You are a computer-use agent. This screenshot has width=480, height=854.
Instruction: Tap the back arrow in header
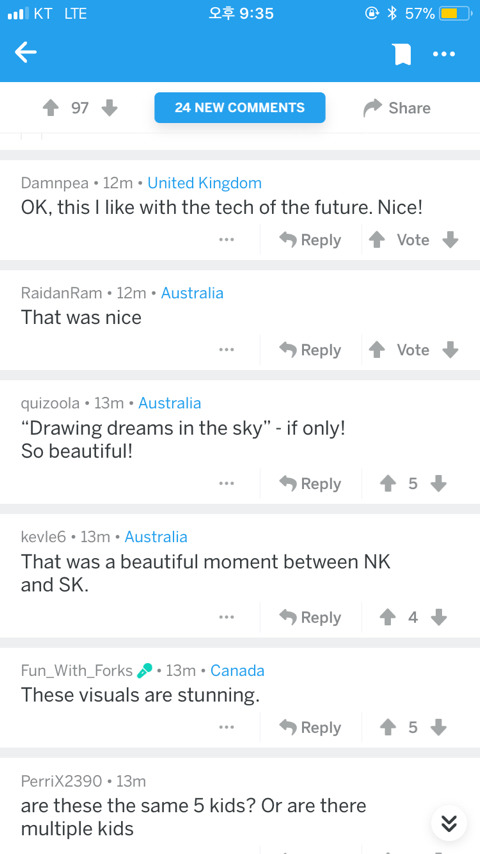(26, 53)
